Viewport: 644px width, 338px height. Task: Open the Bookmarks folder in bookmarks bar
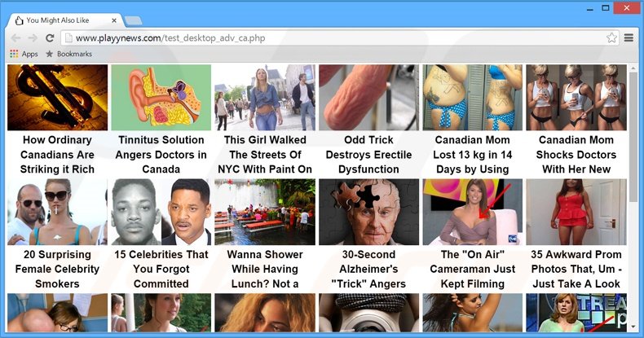click(x=68, y=54)
